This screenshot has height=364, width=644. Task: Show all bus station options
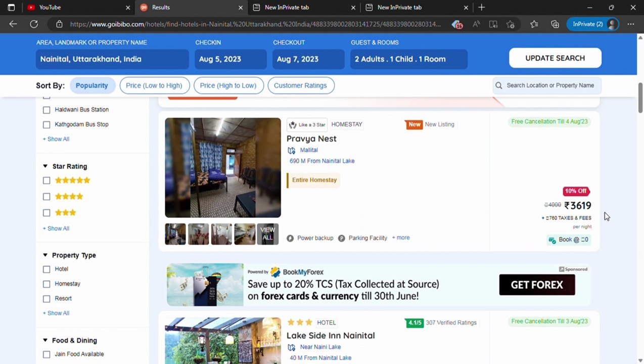click(56, 139)
